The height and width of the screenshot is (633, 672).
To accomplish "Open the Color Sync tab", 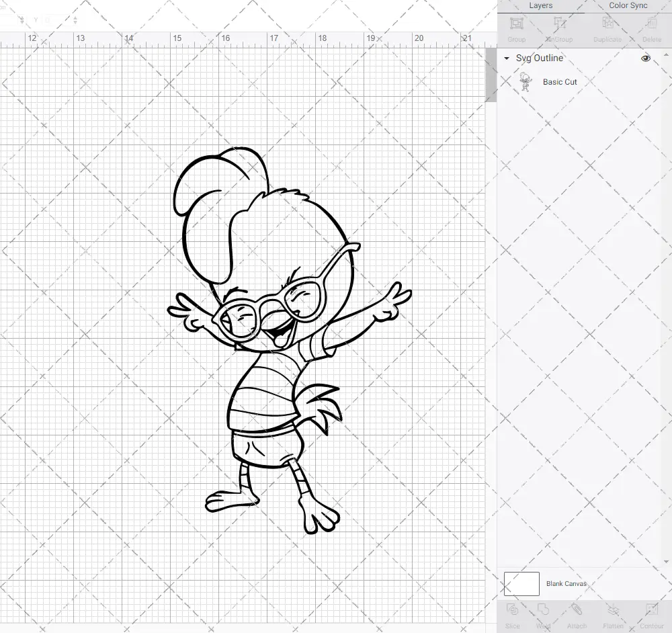I will pos(628,5).
